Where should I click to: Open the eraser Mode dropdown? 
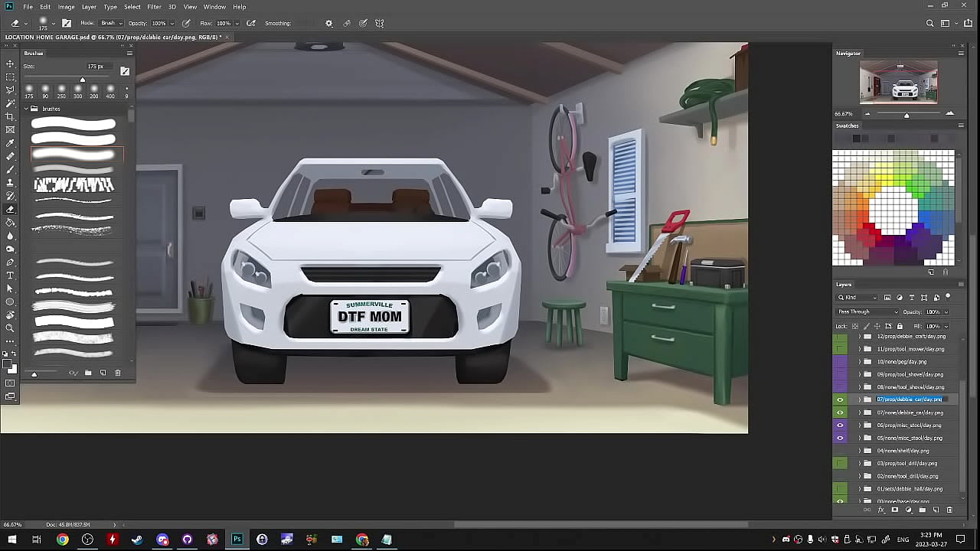108,23
